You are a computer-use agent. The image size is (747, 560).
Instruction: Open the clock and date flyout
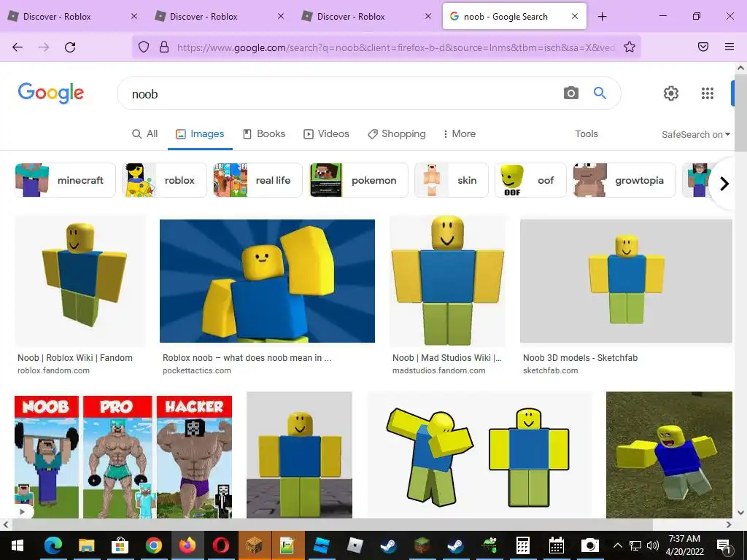pos(684,545)
